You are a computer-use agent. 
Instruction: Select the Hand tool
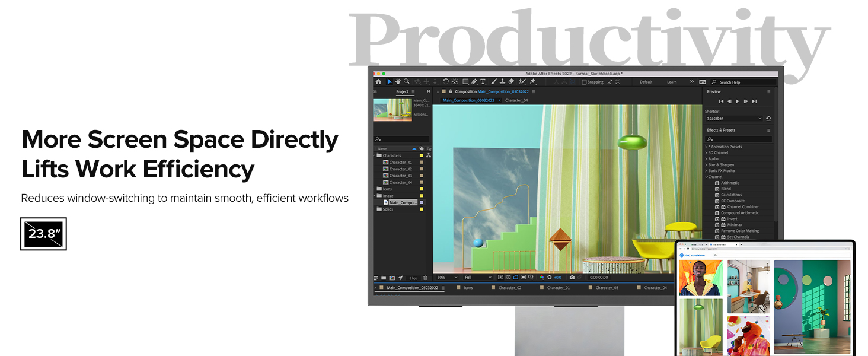[x=398, y=82]
